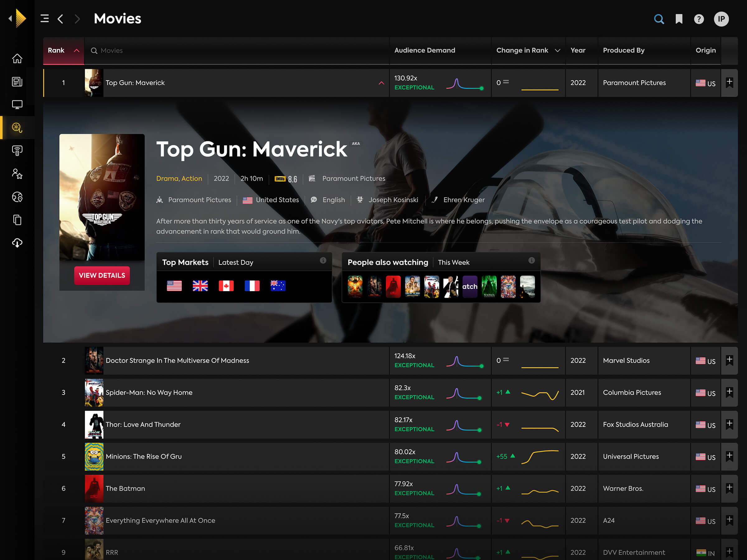Screen dimensions: 747x560
Task: Open the hamburger menu icon
Action: (45, 19)
